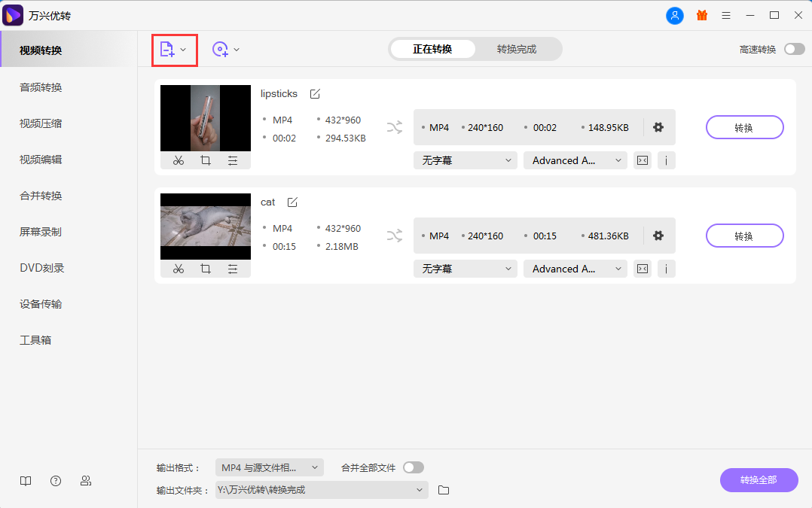Switch to the 转换完成 tab

pos(518,49)
